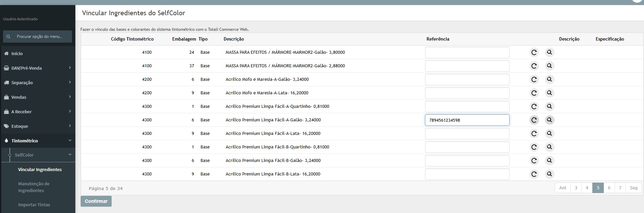
Task: Click search icon beside reference 7894561234598
Action: [x=549, y=120]
